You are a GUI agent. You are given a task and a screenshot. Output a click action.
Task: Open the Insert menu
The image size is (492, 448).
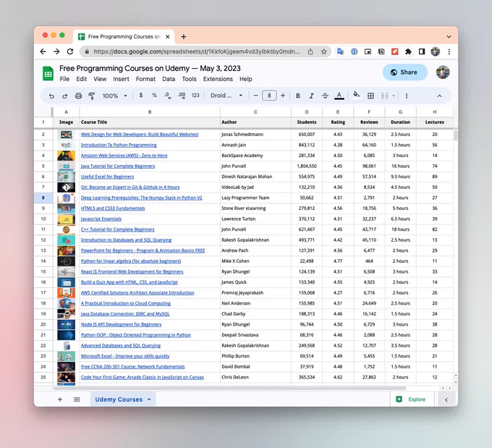121,79
